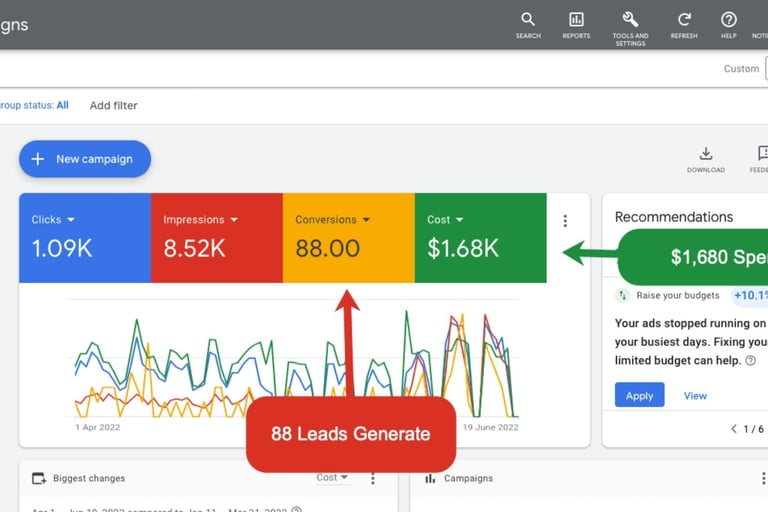The height and width of the screenshot is (512, 768).
Task: Click Add filter
Action: [113, 105]
